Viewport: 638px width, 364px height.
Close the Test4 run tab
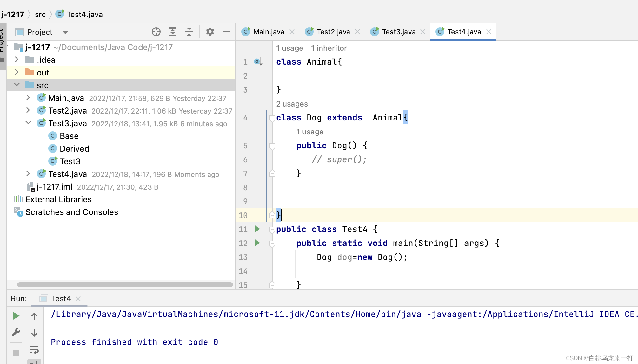pos(78,299)
